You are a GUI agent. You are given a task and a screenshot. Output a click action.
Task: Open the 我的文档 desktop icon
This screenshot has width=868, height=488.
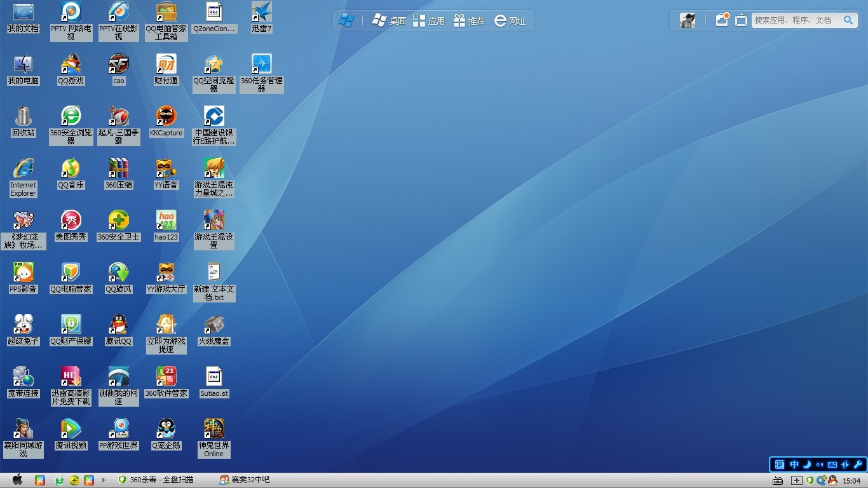point(23,18)
